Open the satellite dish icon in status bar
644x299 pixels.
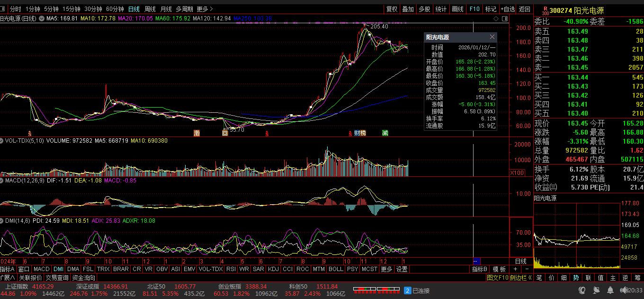click(x=595, y=290)
